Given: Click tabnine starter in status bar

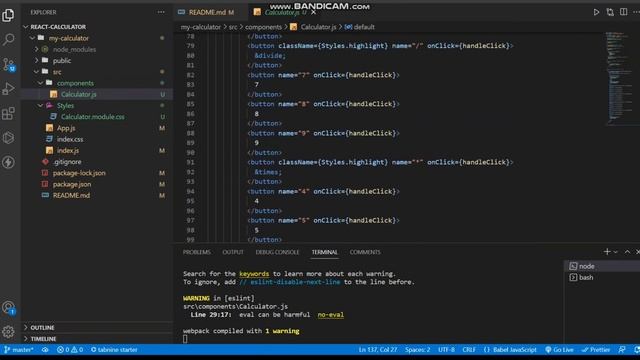Looking at the screenshot, I should tap(114, 350).
